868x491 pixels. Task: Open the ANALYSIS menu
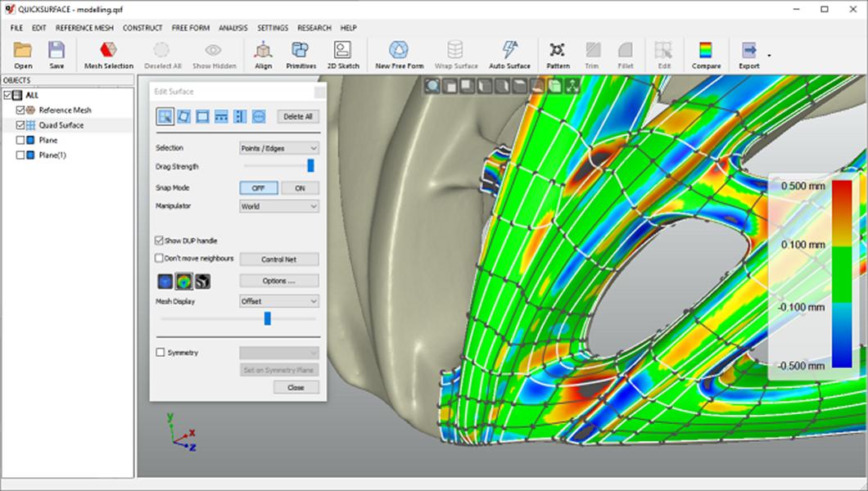(233, 28)
